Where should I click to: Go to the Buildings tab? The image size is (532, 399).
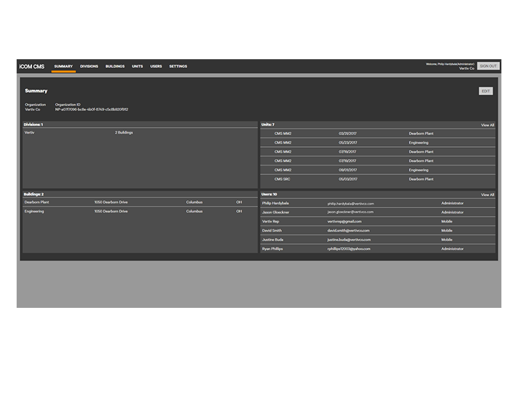(x=115, y=66)
